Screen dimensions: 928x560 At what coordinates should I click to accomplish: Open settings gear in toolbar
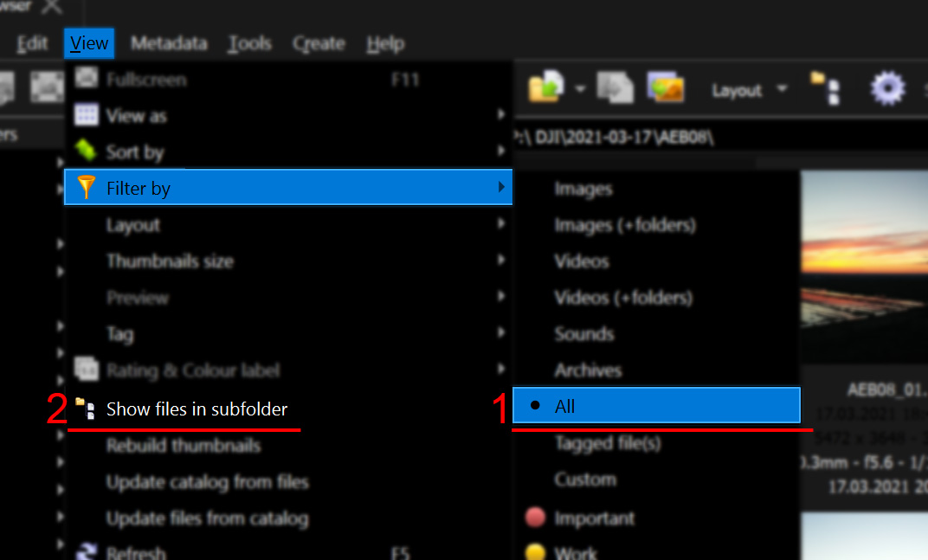pyautogui.click(x=888, y=88)
